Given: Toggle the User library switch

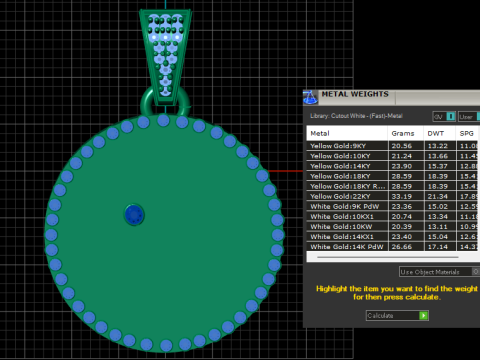Looking at the screenshot, I should point(469,116).
